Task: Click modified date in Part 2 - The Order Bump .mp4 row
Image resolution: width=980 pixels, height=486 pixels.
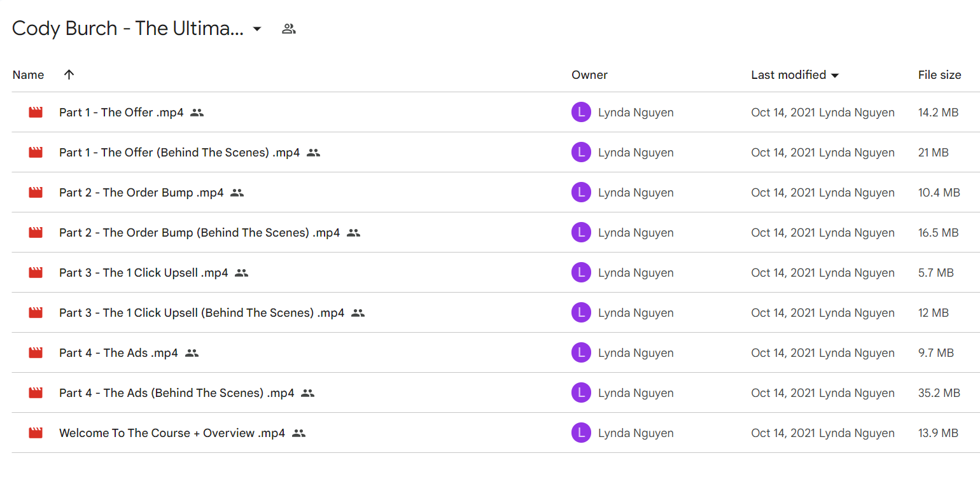Action: [783, 193]
